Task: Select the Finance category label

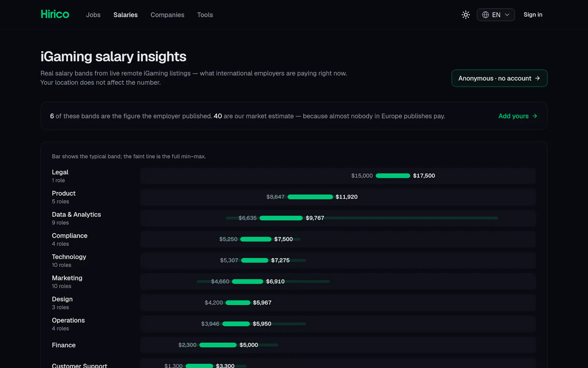Action: (64, 345)
